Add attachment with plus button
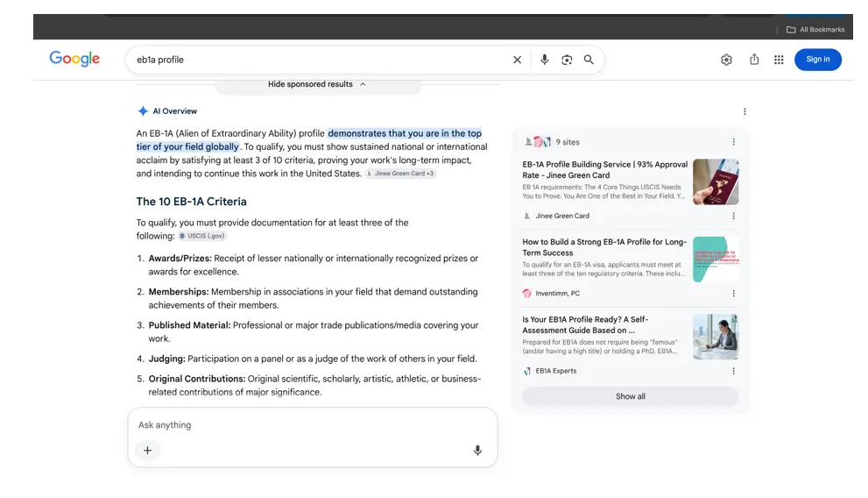Screen dimensions: 868x498 (147, 451)
